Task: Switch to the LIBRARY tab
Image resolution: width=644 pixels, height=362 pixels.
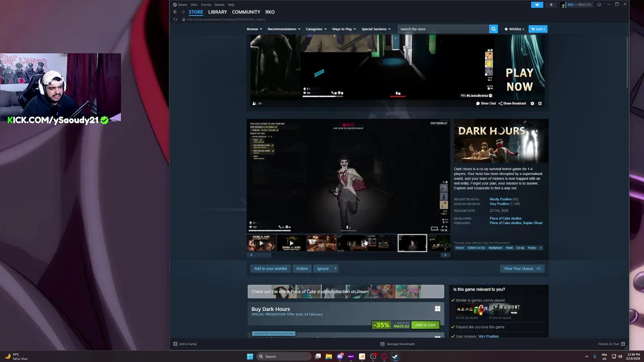Action: tap(217, 12)
